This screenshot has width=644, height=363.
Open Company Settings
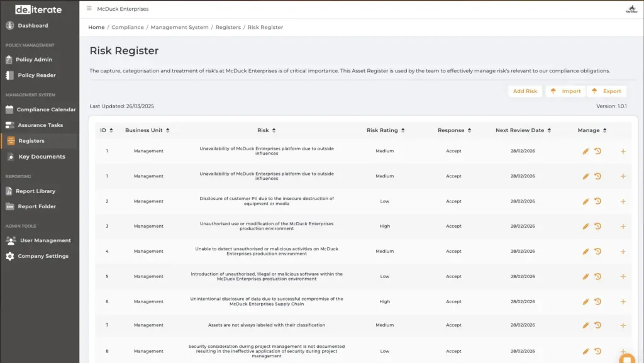[x=43, y=256]
